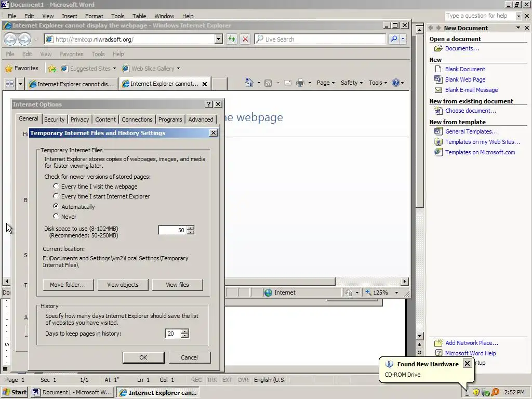Image resolution: width=532 pixels, height=399 pixels.
Task: Click the View files button
Action: coord(178,285)
